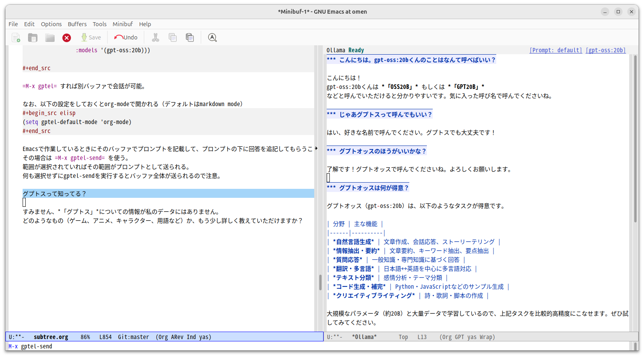
Task: Click L854 line number in mode line
Action: coord(105,337)
